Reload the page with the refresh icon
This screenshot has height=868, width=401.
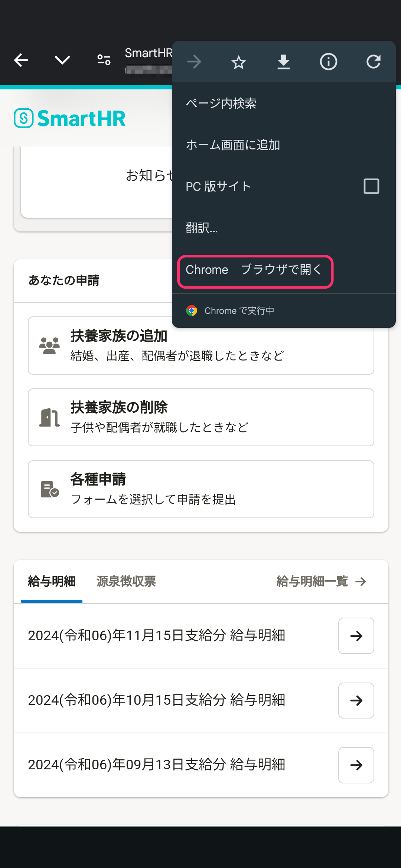[x=374, y=62]
